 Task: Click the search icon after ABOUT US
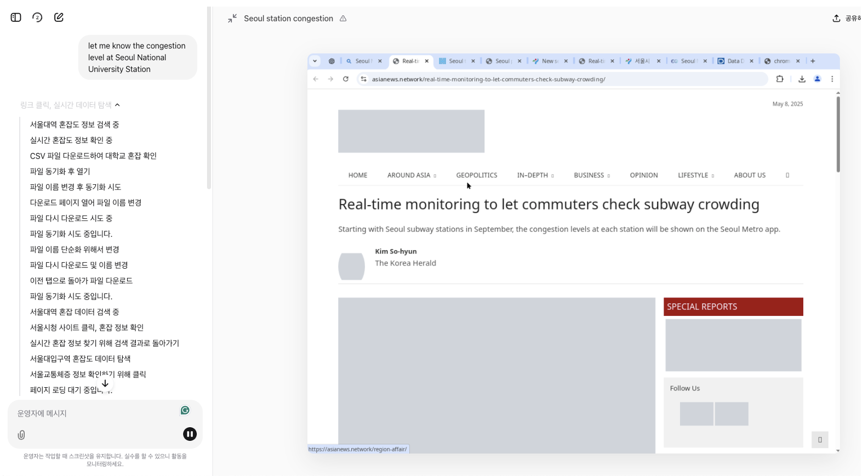click(x=787, y=175)
